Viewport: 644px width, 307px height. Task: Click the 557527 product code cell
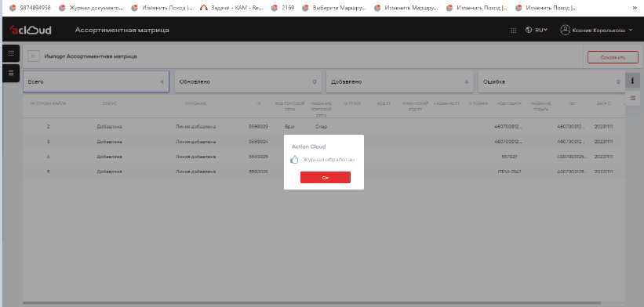[509, 157]
